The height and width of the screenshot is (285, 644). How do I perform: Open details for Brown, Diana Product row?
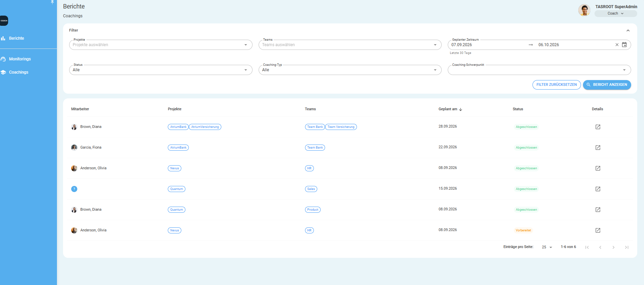tap(598, 210)
